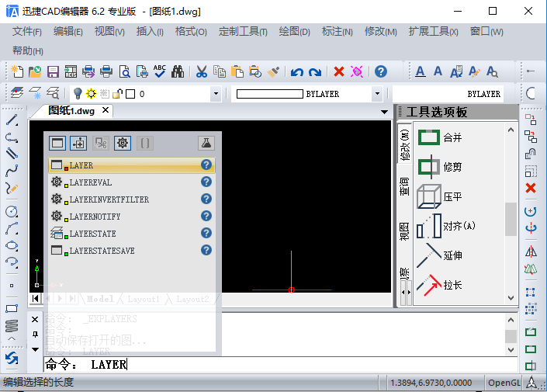The height and width of the screenshot is (392, 547).
Task: Open 修改(M) menu
Action: coord(381,32)
